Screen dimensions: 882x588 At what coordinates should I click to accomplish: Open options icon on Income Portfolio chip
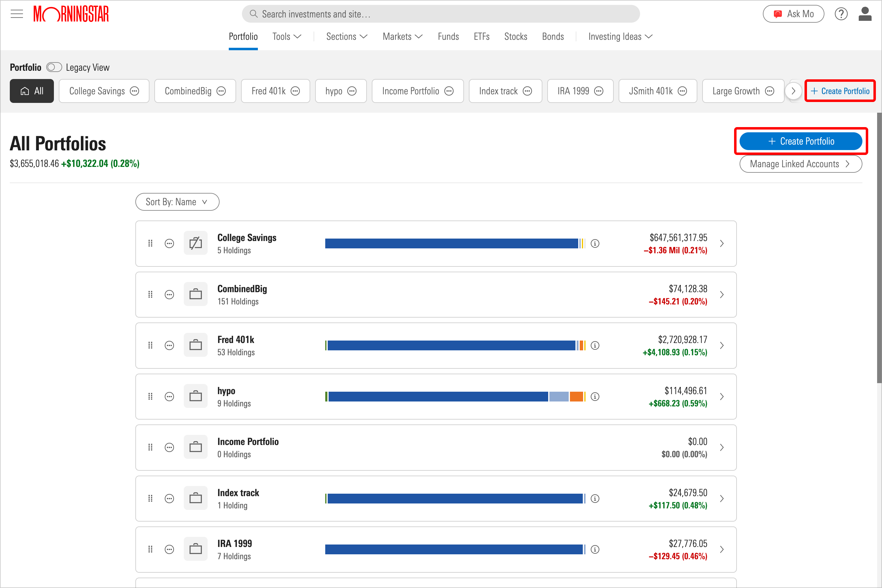[x=449, y=91]
